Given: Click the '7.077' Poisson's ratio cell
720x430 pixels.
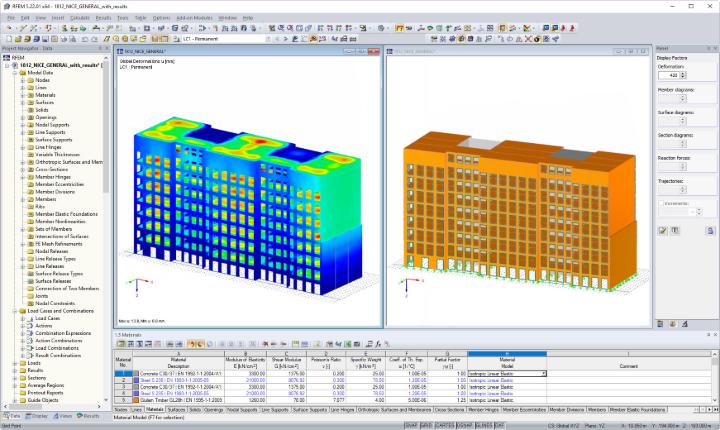Looking at the screenshot, I should (326, 400).
